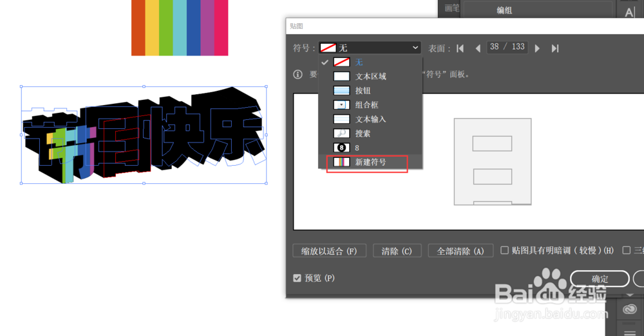
Task: Select the 3D 节日快乐 text artwork
Action: 144,135
